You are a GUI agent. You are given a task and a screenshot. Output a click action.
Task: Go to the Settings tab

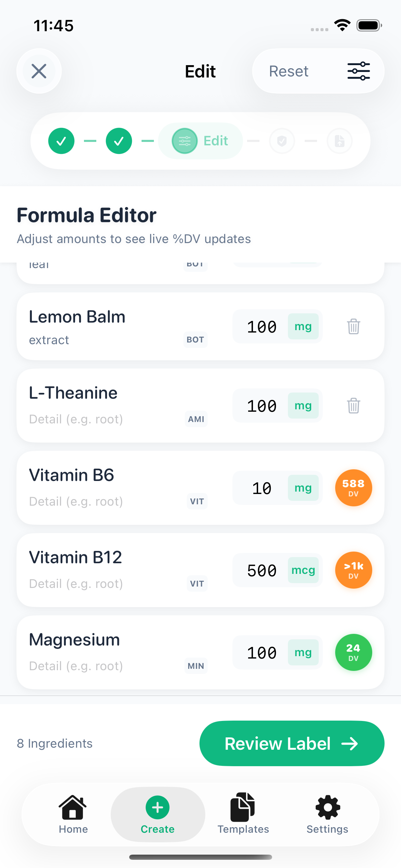[x=327, y=814]
